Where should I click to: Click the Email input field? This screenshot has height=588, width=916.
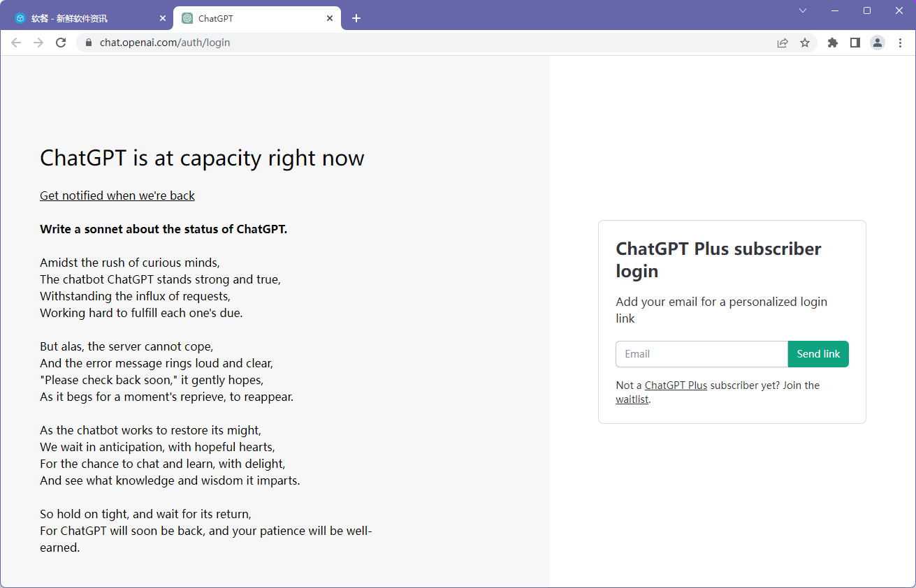click(701, 354)
